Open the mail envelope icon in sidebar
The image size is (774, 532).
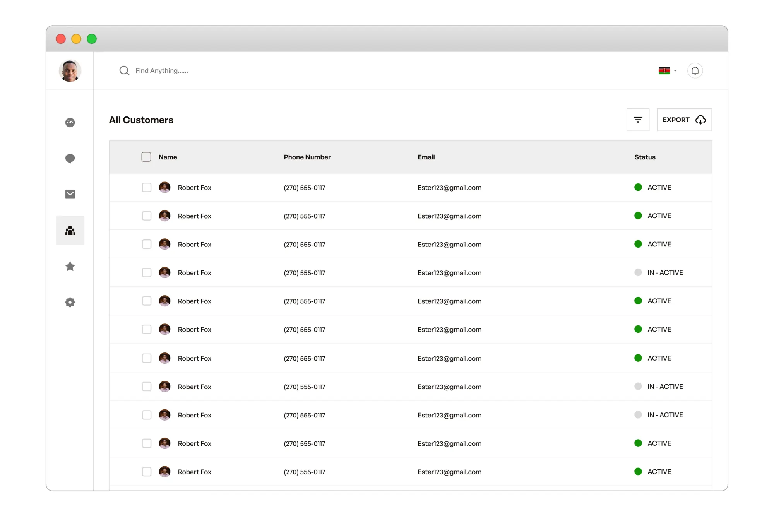pyautogui.click(x=70, y=194)
